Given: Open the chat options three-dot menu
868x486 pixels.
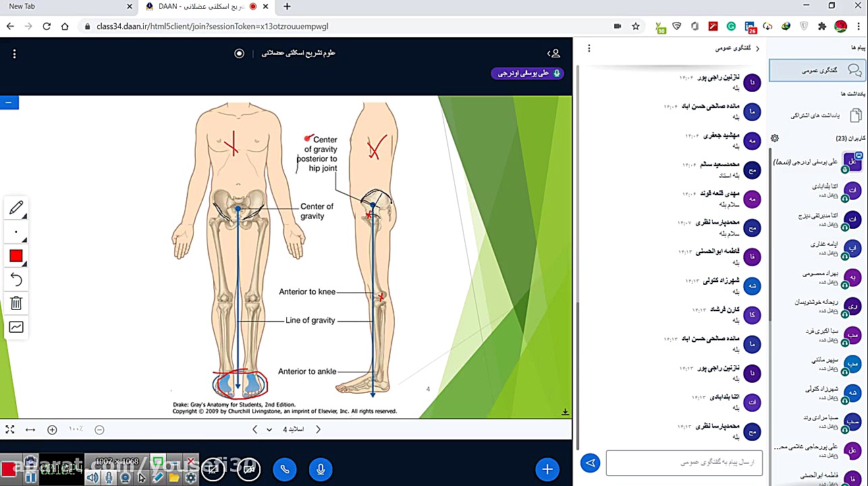Looking at the screenshot, I should [589, 49].
